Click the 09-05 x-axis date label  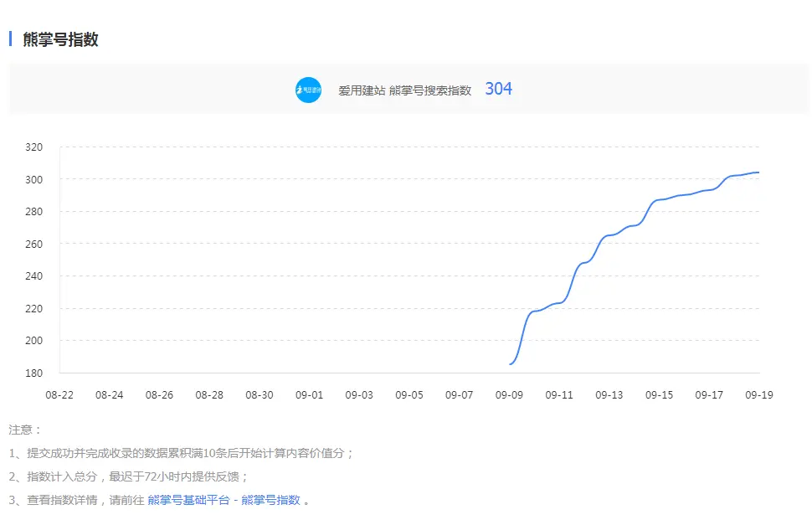[409, 394]
